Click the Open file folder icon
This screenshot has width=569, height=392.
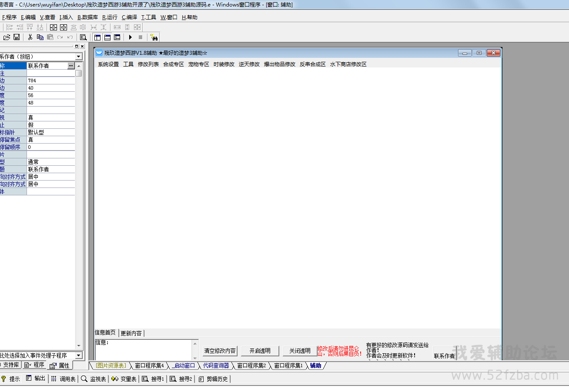[7, 37]
